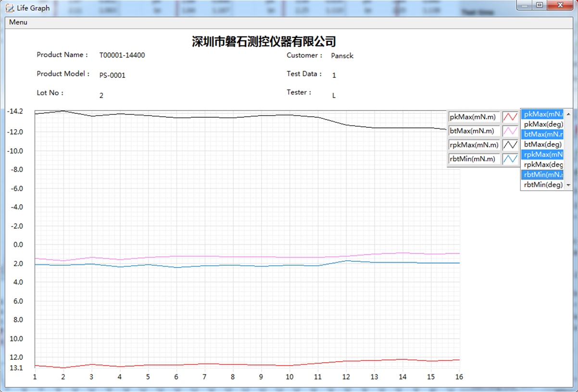Select btMax(deg) in the series list

click(543, 144)
